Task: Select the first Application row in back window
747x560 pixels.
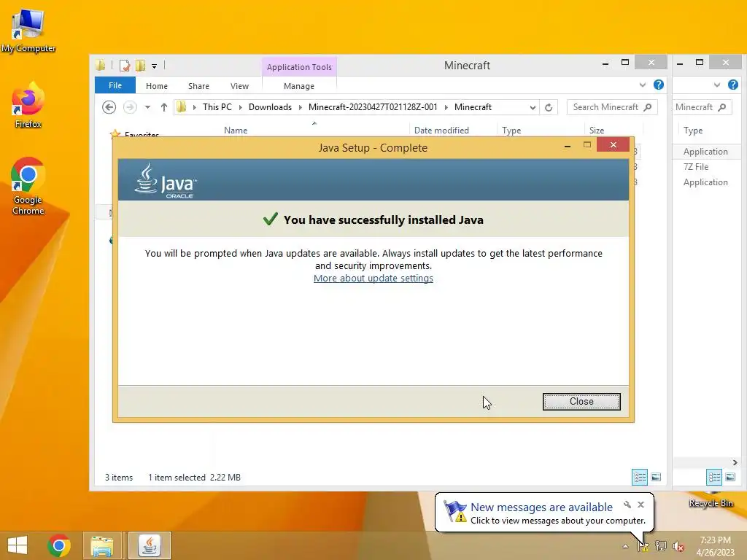Action: coord(705,152)
